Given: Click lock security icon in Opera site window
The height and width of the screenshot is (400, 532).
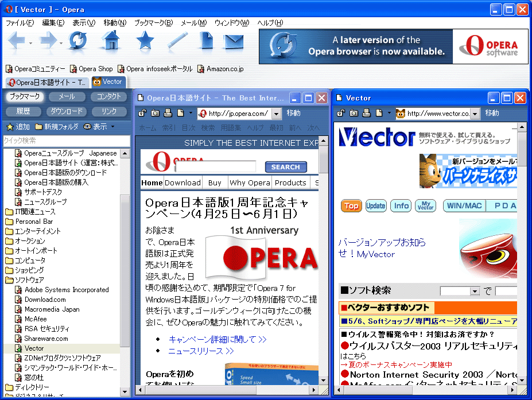Looking at the screenshot, I should pyautogui.click(x=142, y=113).
